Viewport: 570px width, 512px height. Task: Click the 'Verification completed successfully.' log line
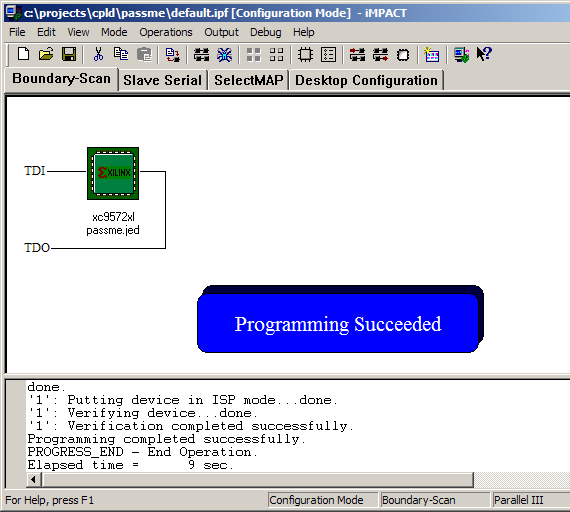[190, 426]
